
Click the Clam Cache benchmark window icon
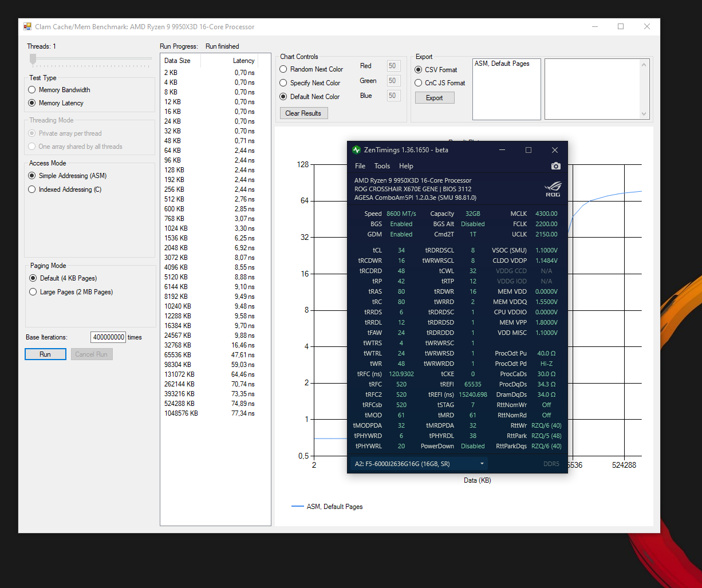[27, 27]
